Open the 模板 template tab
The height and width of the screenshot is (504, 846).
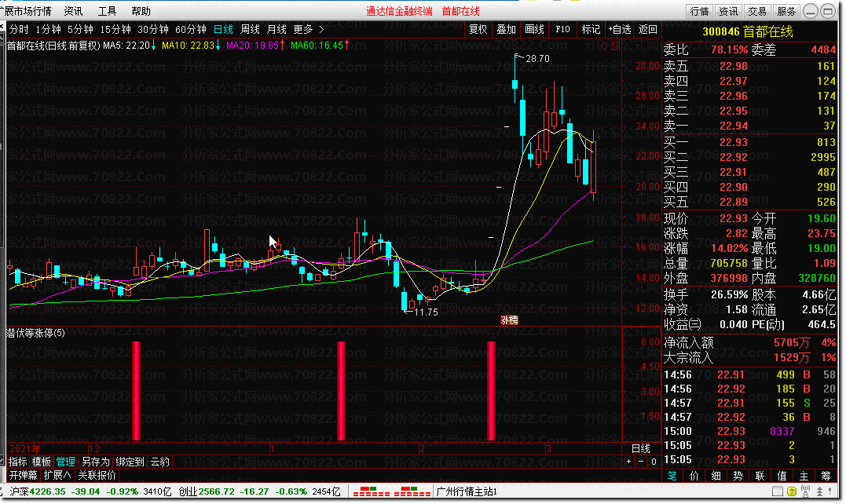[x=42, y=462]
